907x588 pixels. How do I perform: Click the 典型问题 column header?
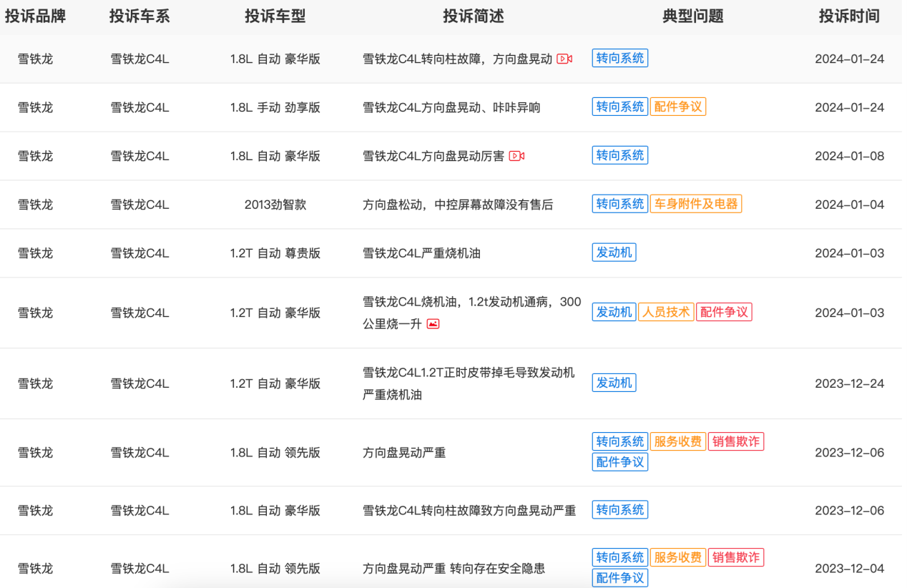coord(693,16)
